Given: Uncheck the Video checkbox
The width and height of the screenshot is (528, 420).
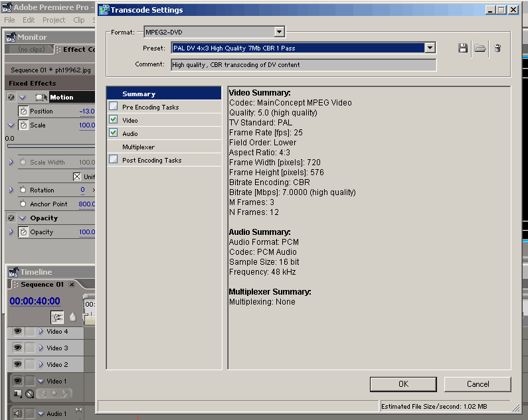Looking at the screenshot, I should [114, 119].
